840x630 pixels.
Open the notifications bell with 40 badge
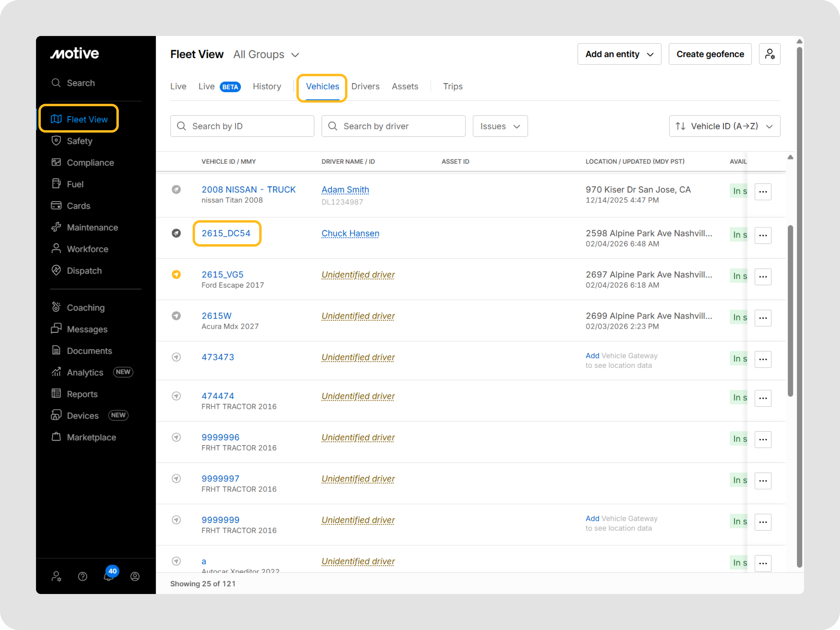pyautogui.click(x=109, y=576)
